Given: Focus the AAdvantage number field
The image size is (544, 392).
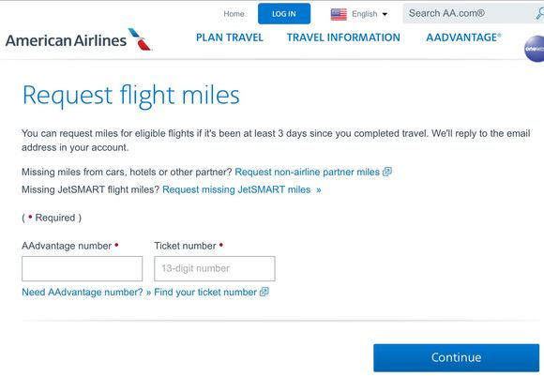Looking at the screenshot, I should [83, 268].
